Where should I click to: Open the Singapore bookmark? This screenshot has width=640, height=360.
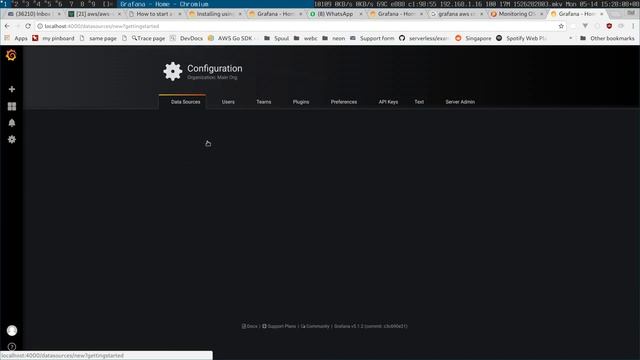click(x=473, y=38)
